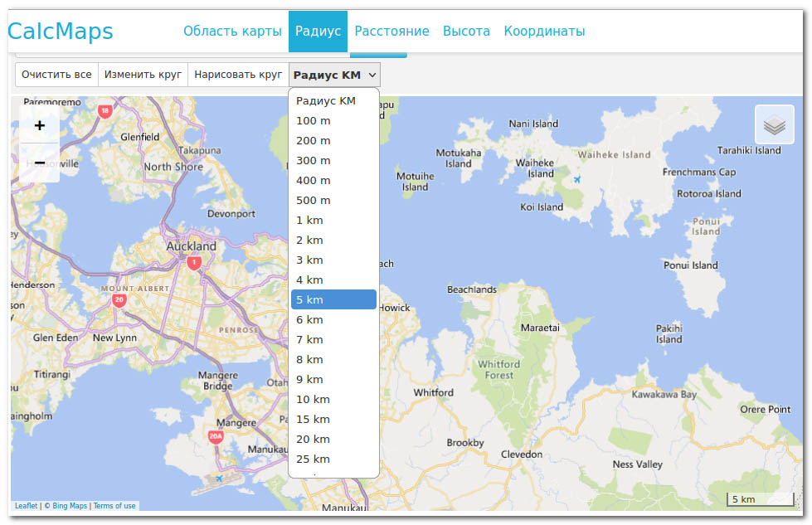
Task: Click the Maraetai label on map
Action: tap(540, 328)
